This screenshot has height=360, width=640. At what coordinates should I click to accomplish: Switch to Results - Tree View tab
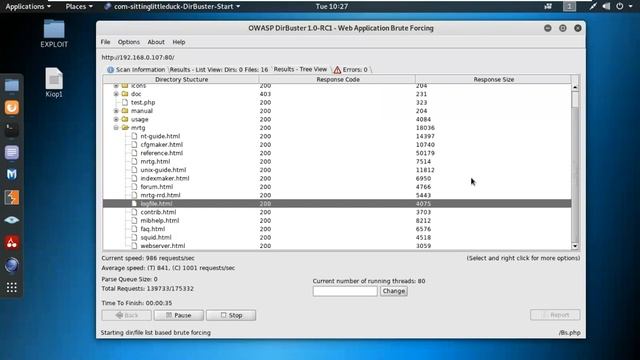pyautogui.click(x=300, y=69)
